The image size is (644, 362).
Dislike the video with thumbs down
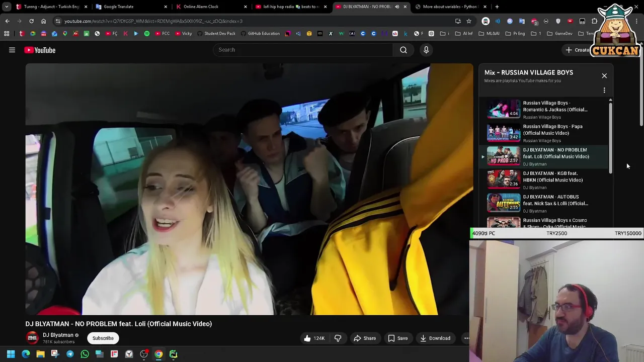(338, 338)
